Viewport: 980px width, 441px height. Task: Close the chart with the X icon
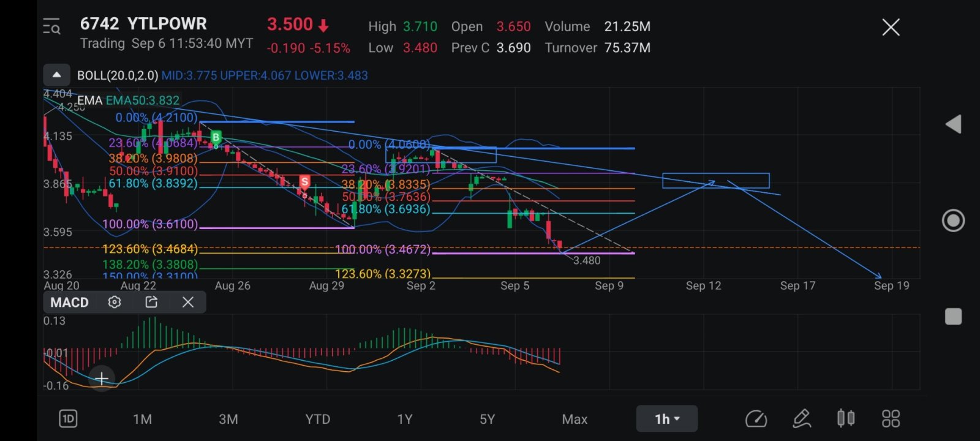click(891, 27)
